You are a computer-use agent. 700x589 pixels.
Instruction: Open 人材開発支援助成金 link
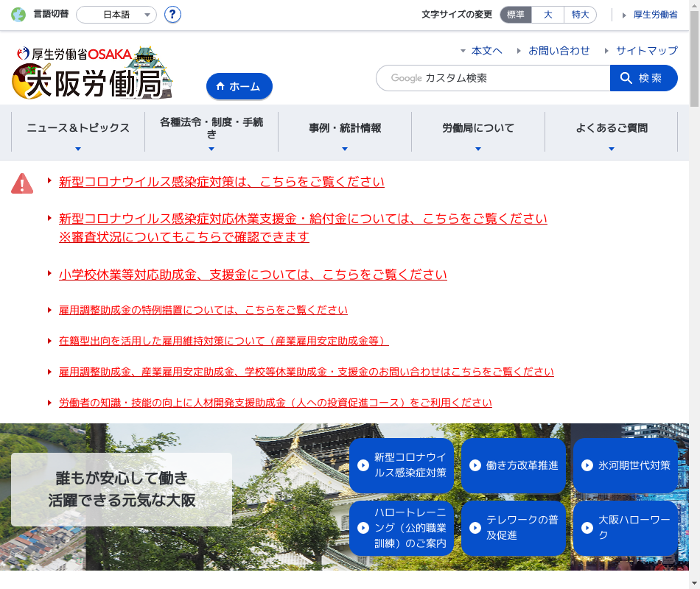tap(276, 403)
